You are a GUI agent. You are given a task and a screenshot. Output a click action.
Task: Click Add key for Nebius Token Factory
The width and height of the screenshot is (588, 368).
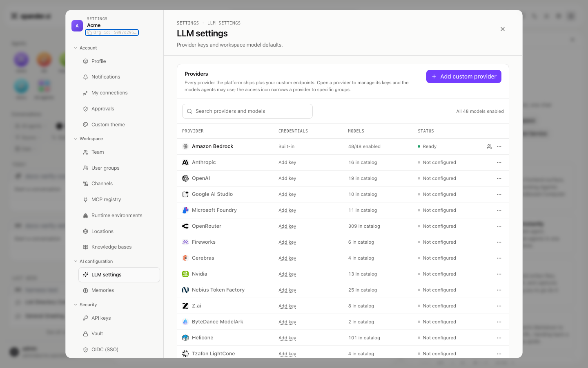(x=287, y=290)
